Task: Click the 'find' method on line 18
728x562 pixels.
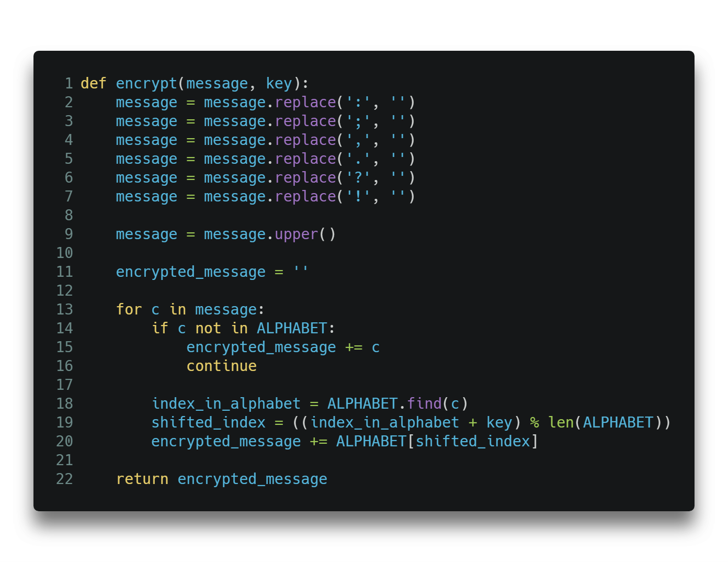Action: 424,403
